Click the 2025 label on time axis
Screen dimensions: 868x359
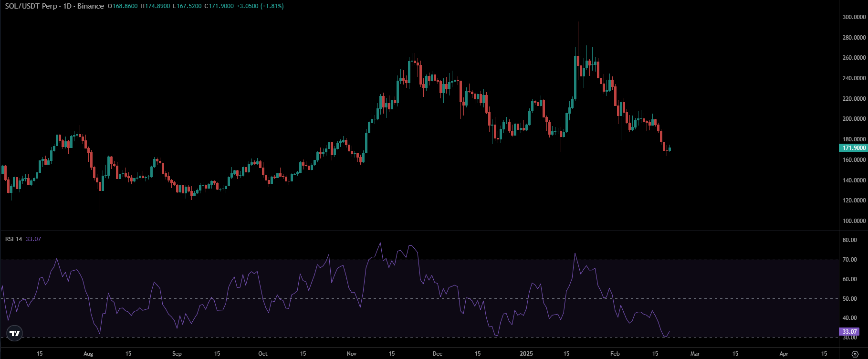526,354
